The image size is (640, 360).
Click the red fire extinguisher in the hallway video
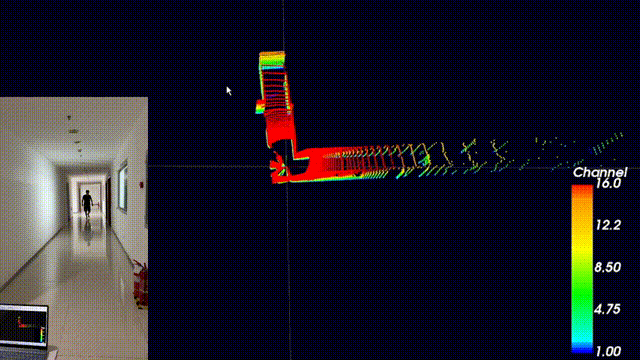140,284
